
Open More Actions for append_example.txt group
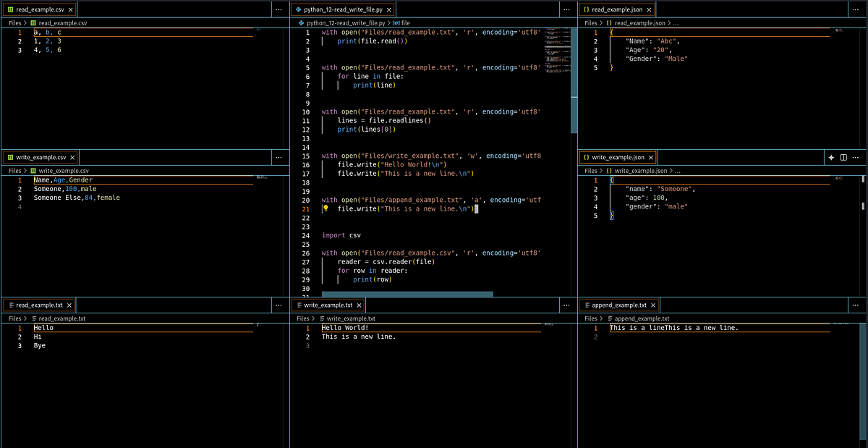pyautogui.click(x=856, y=305)
